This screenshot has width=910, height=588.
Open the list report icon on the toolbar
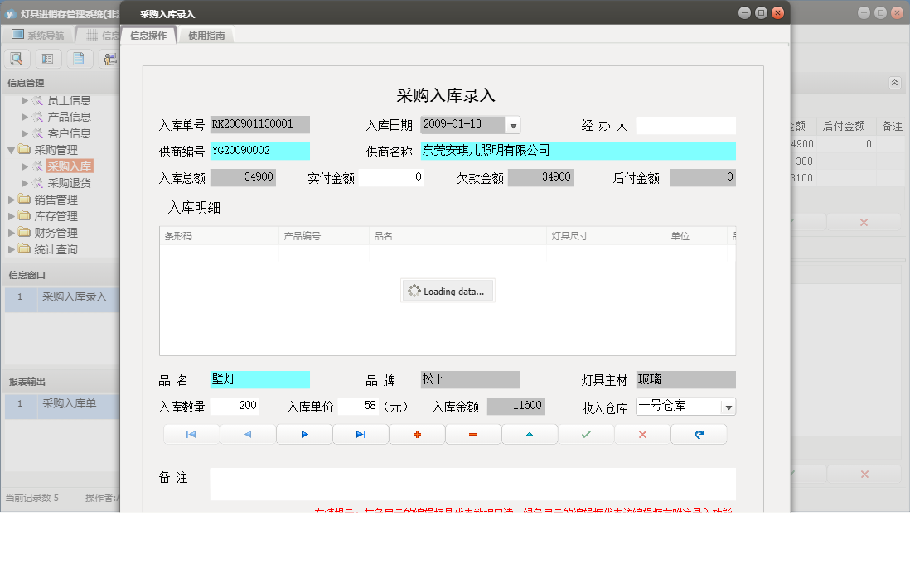[x=46, y=58]
